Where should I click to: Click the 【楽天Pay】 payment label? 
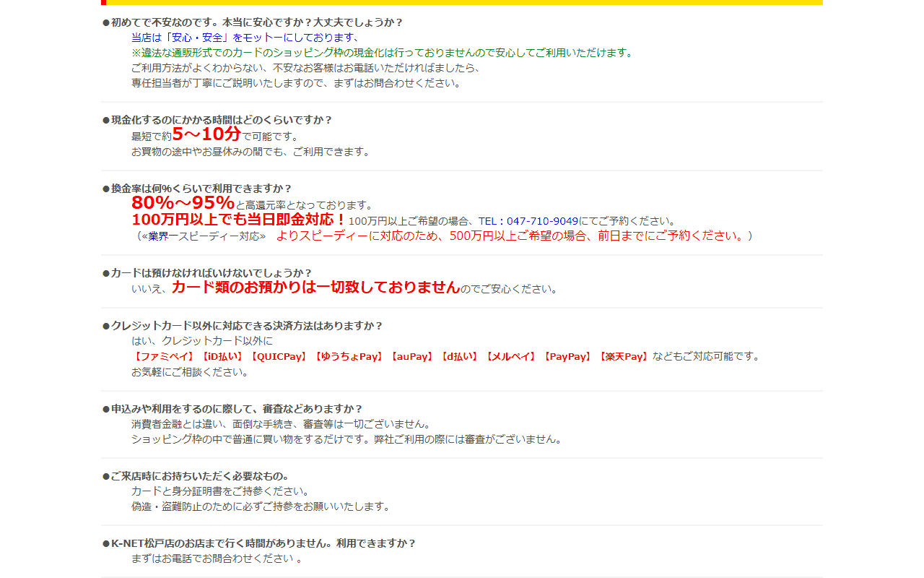624,357
